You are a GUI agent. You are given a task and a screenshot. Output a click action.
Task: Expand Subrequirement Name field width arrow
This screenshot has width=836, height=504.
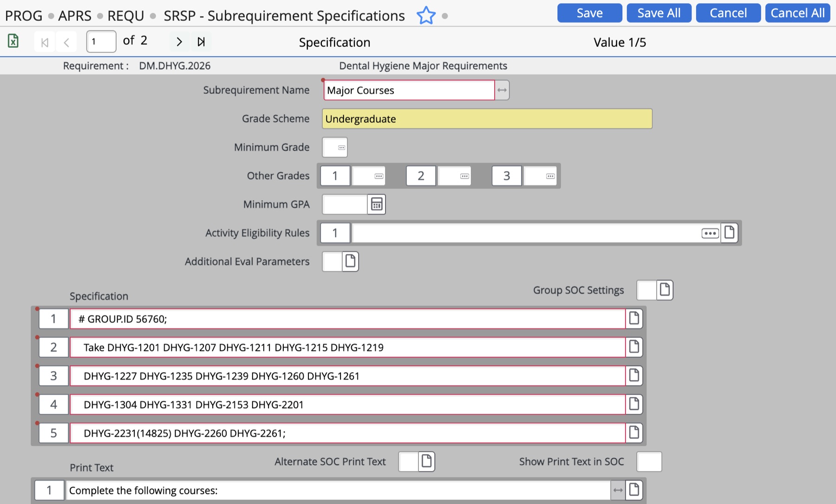click(x=502, y=90)
